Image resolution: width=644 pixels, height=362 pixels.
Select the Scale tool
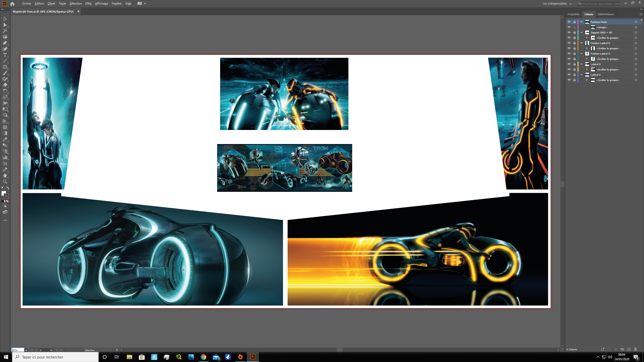coord(5,97)
